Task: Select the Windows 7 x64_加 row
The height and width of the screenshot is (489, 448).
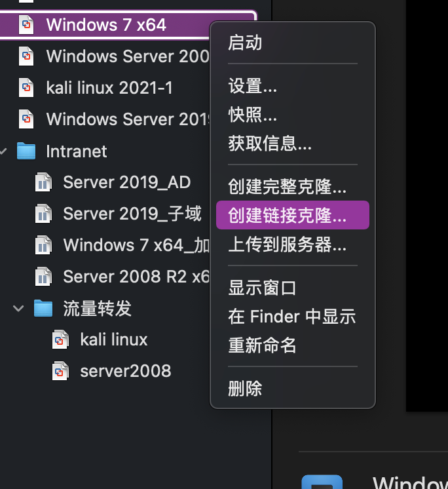Action: (136, 244)
